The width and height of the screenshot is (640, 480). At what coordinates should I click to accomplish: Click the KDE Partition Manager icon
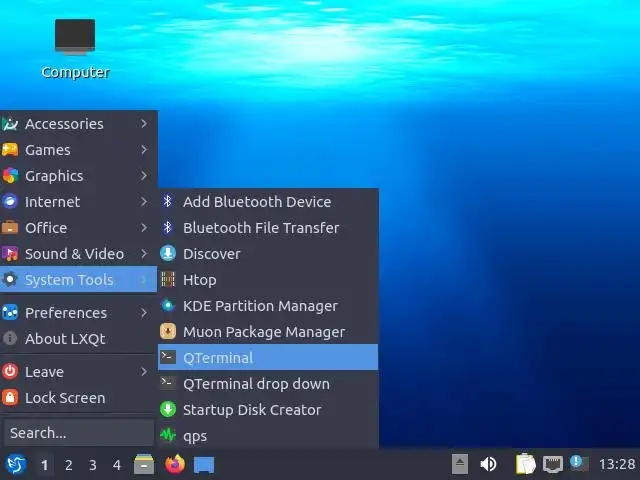pos(168,306)
